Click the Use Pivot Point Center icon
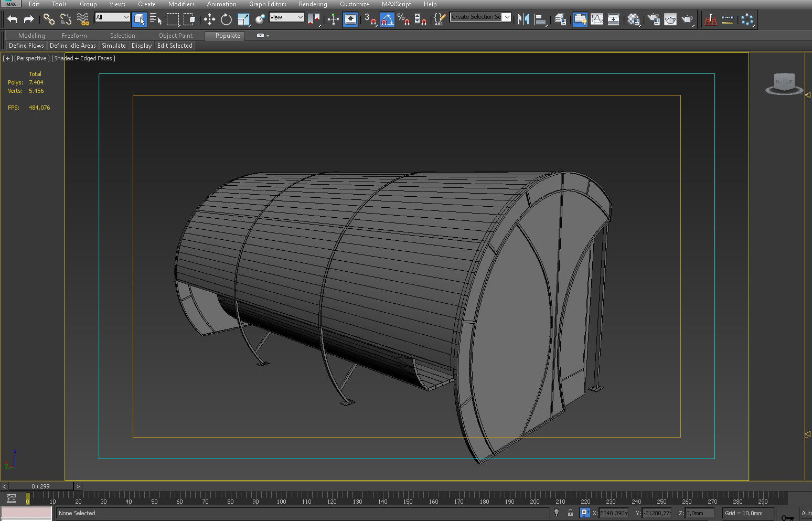Image resolution: width=812 pixels, height=521 pixels. tap(314, 19)
